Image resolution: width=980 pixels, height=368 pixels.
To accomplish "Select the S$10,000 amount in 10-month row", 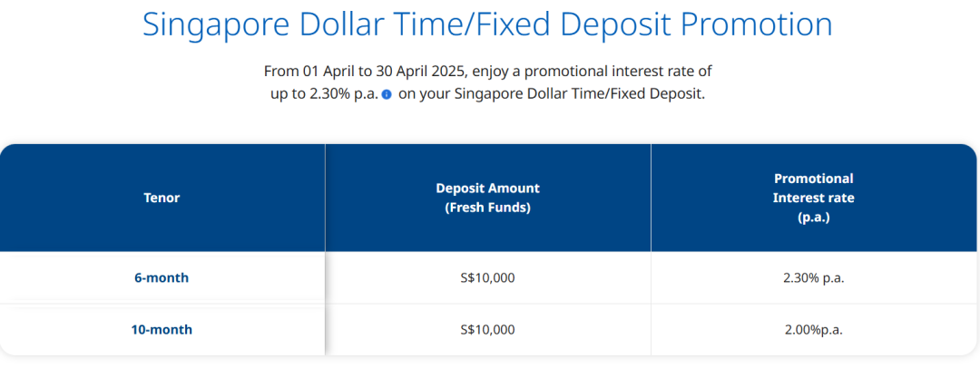I will [487, 330].
